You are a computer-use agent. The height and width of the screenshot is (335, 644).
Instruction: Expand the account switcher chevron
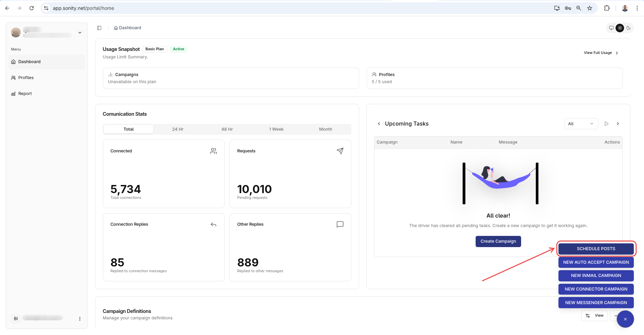80,33
